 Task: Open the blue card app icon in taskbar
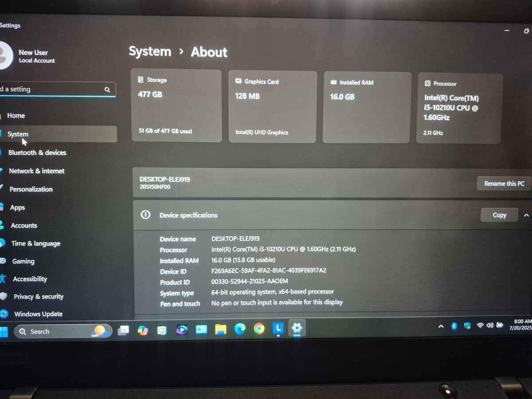point(201,329)
